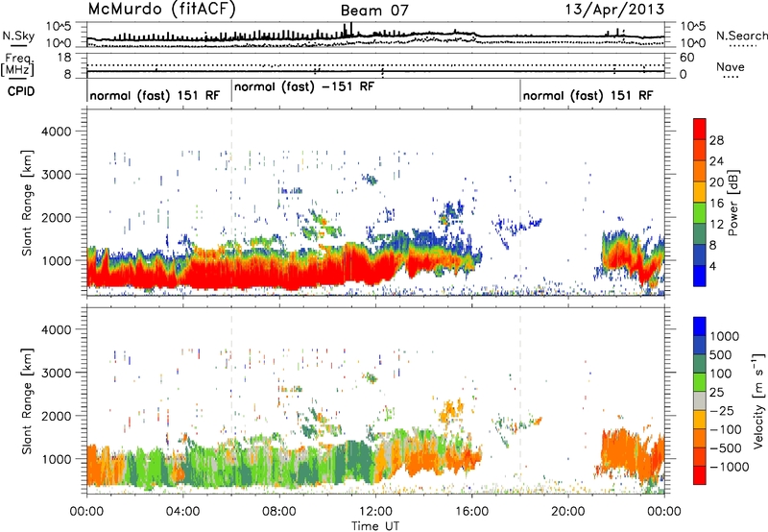The height and width of the screenshot is (532, 768).
Task: Click the 16:00 time tick label
Action: click(471, 512)
